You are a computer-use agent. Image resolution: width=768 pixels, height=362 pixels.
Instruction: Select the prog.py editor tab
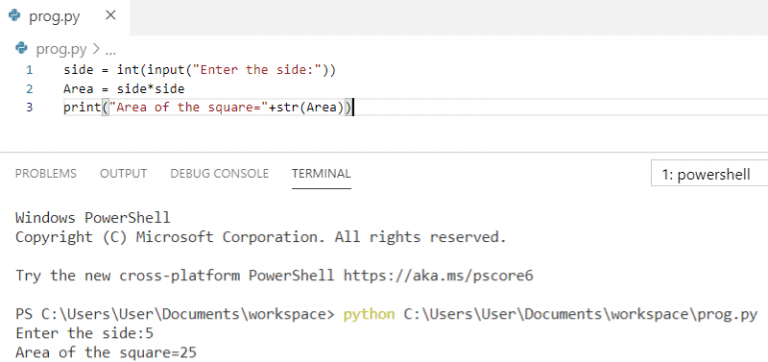65,17
